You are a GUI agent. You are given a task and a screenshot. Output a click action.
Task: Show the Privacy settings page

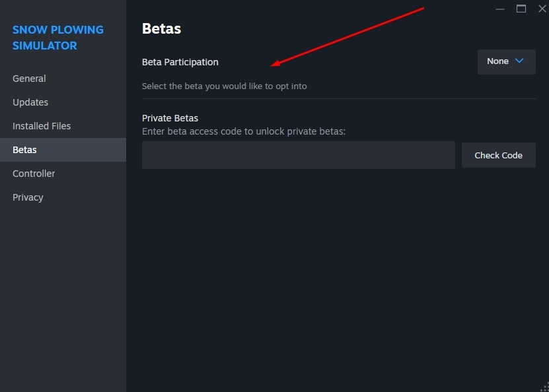pyautogui.click(x=28, y=197)
